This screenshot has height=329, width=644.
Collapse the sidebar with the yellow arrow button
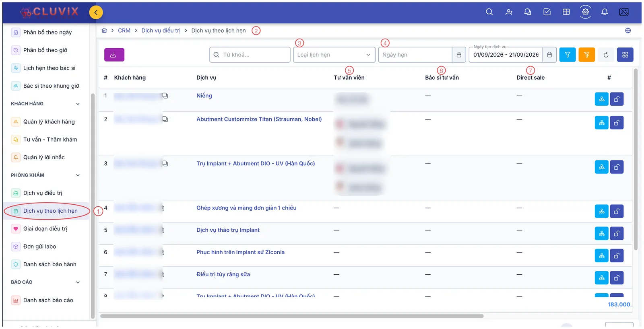pos(96,12)
